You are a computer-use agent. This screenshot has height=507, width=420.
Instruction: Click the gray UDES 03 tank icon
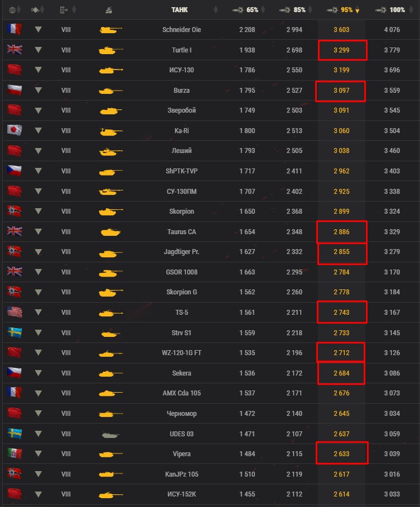[x=110, y=434]
